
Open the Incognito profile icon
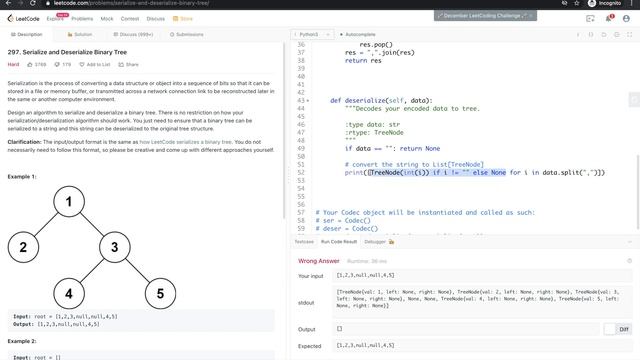click(592, 3)
